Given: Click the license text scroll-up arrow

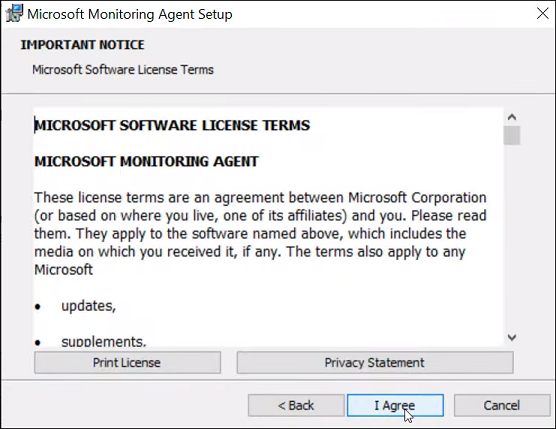Looking at the screenshot, I should pyautogui.click(x=512, y=117).
